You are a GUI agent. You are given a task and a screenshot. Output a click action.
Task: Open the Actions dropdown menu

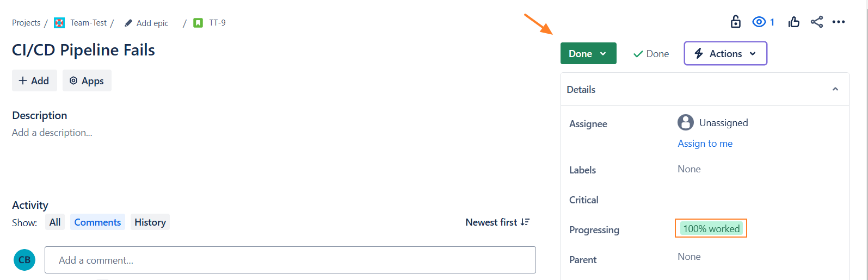coord(725,53)
